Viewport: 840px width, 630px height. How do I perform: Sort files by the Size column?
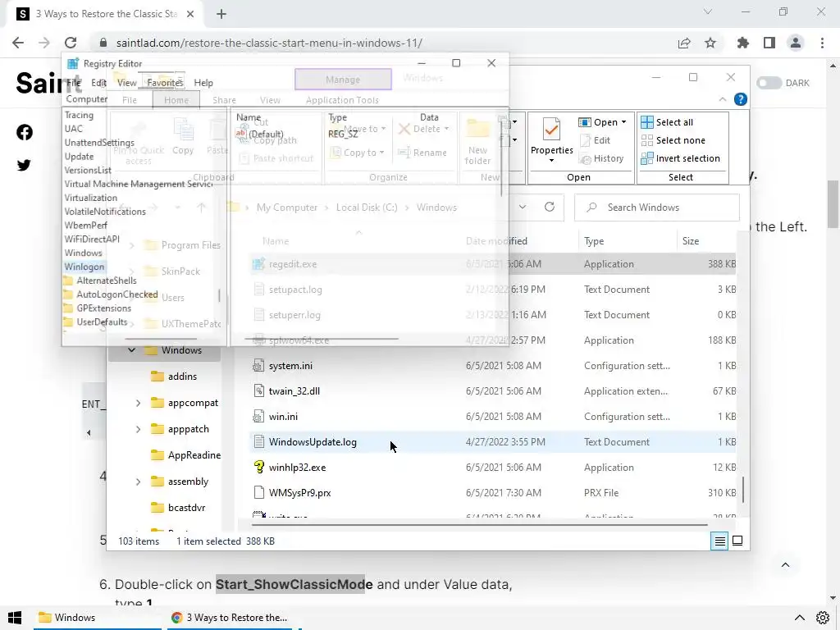click(x=706, y=241)
